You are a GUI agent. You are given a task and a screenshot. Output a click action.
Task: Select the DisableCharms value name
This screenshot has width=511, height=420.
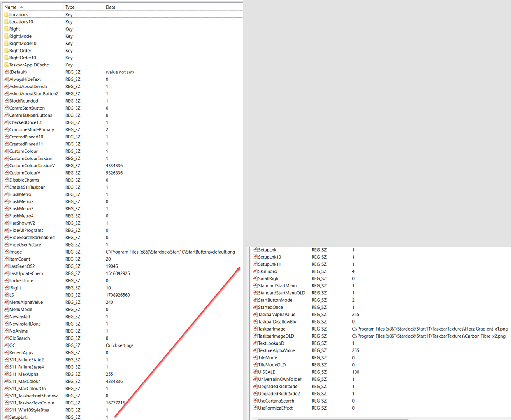(x=24, y=180)
